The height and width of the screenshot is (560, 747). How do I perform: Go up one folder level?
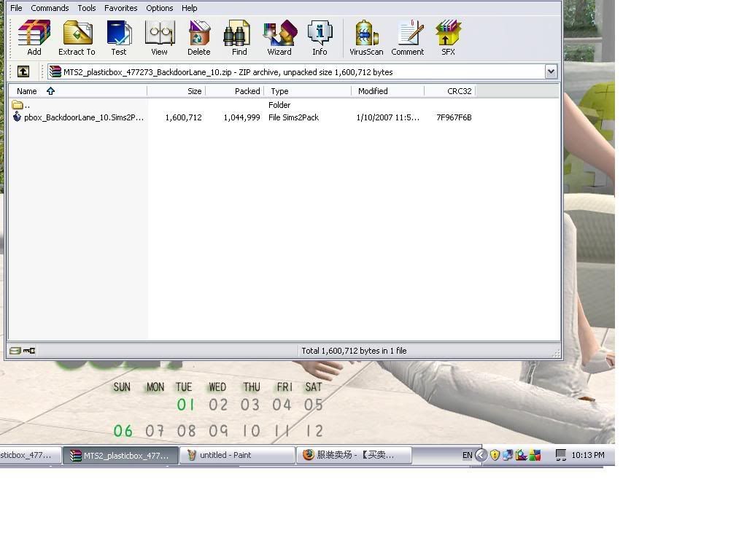coord(23,72)
